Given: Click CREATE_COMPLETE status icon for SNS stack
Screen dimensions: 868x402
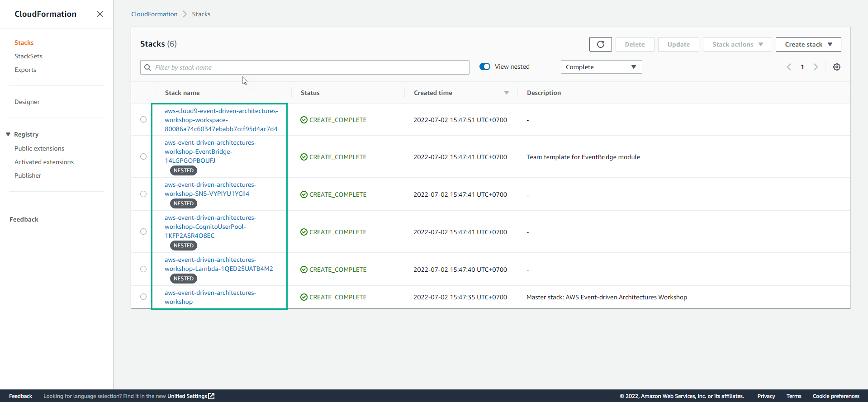Looking at the screenshot, I should [304, 194].
